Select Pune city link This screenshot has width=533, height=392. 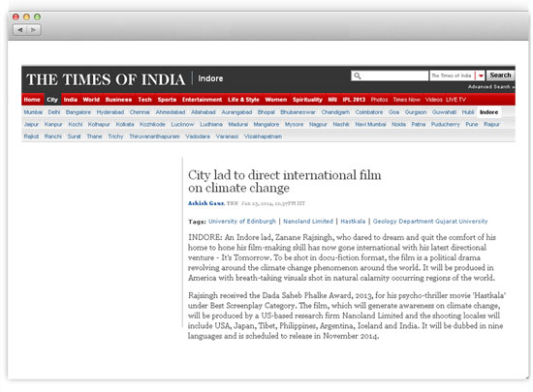tap(472, 124)
